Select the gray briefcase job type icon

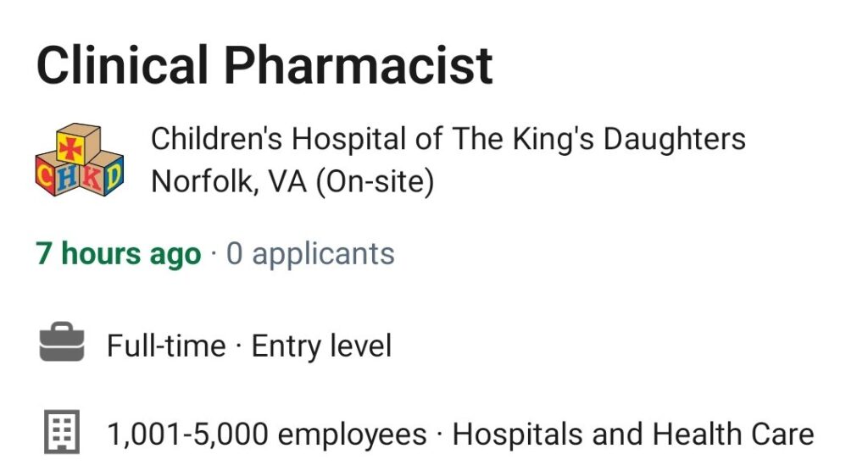(62, 341)
